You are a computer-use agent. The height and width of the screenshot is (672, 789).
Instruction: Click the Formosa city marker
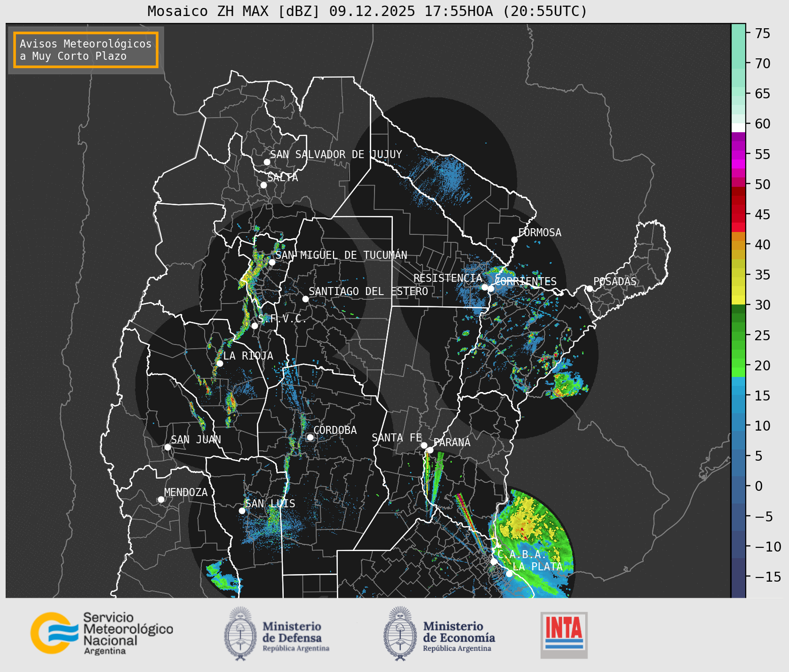(x=514, y=240)
